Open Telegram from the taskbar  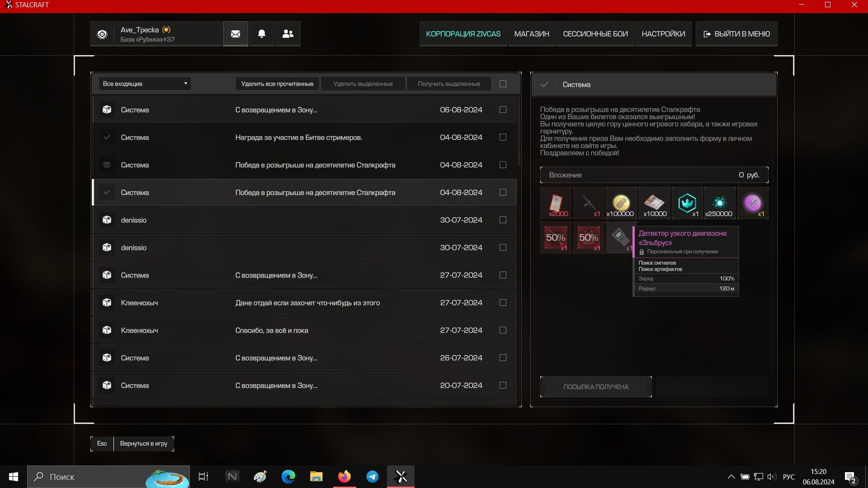373,477
